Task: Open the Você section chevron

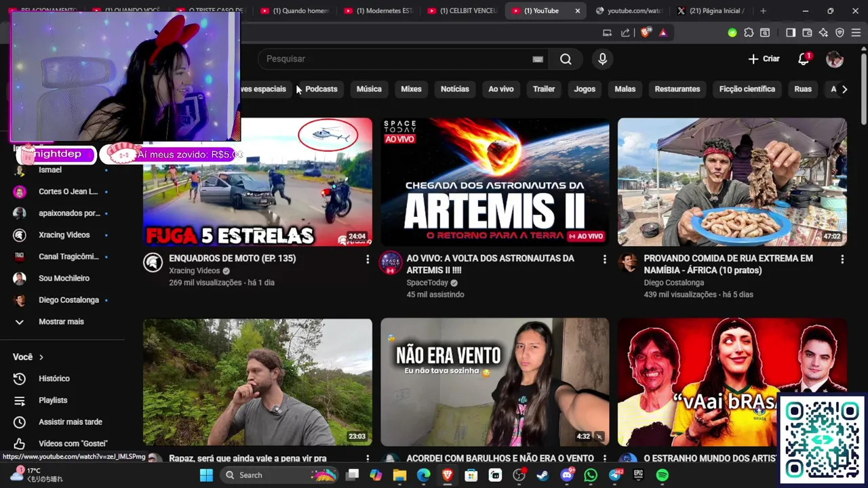Action: pos(41,357)
